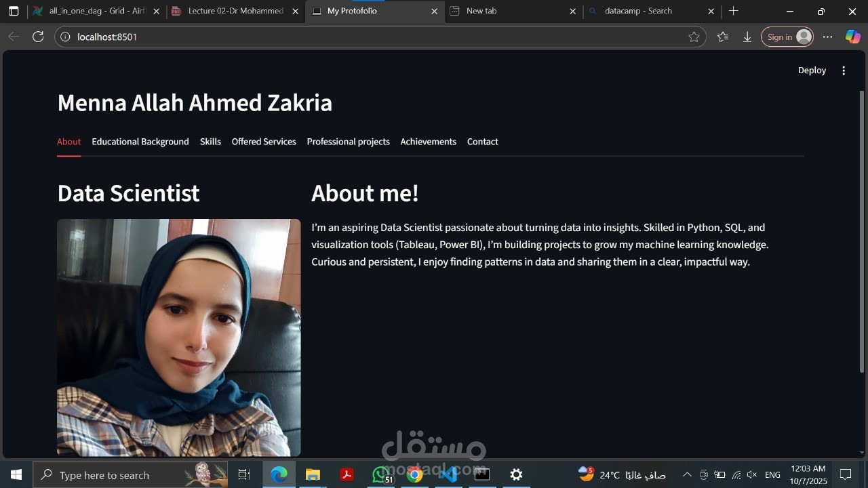Add this page to favorites star
Image resolution: width=868 pixels, height=488 pixels.
(x=694, y=37)
